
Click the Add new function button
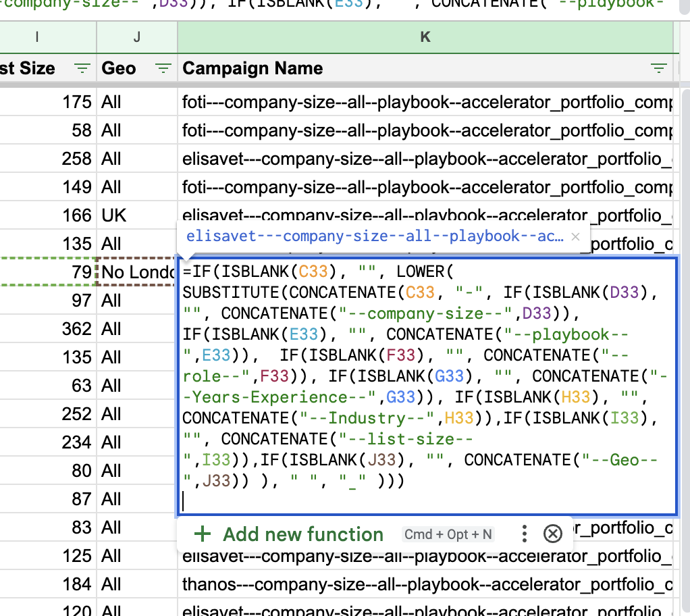[x=289, y=534]
